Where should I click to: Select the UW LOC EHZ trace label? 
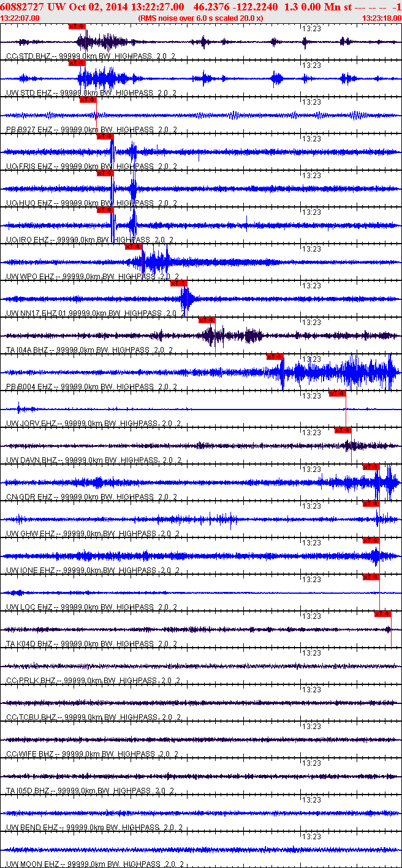[91, 607]
